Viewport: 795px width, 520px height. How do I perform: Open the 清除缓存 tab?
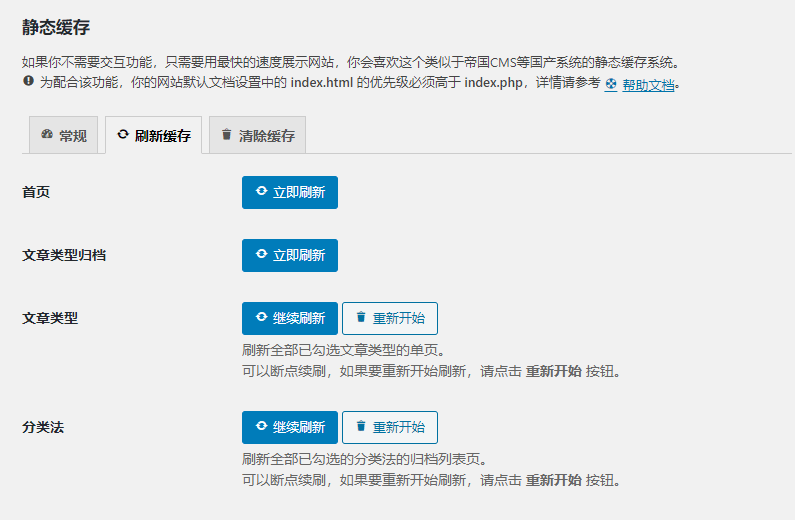tap(257, 135)
